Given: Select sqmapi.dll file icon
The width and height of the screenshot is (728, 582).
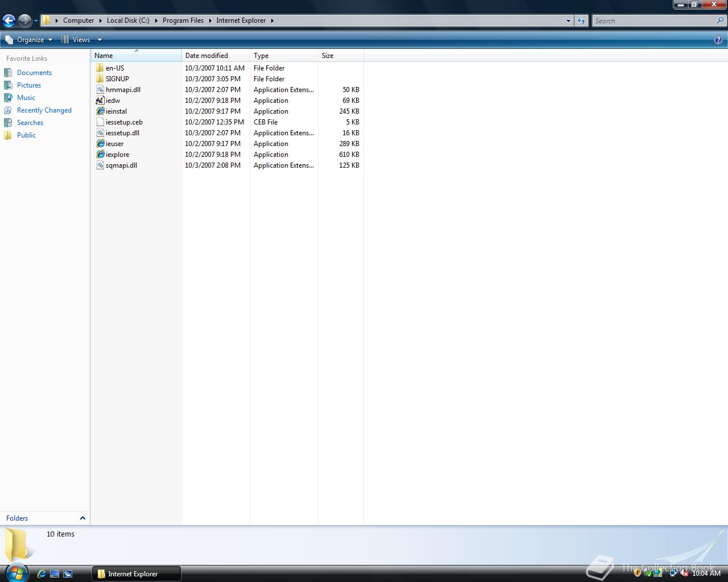Looking at the screenshot, I should (100, 165).
